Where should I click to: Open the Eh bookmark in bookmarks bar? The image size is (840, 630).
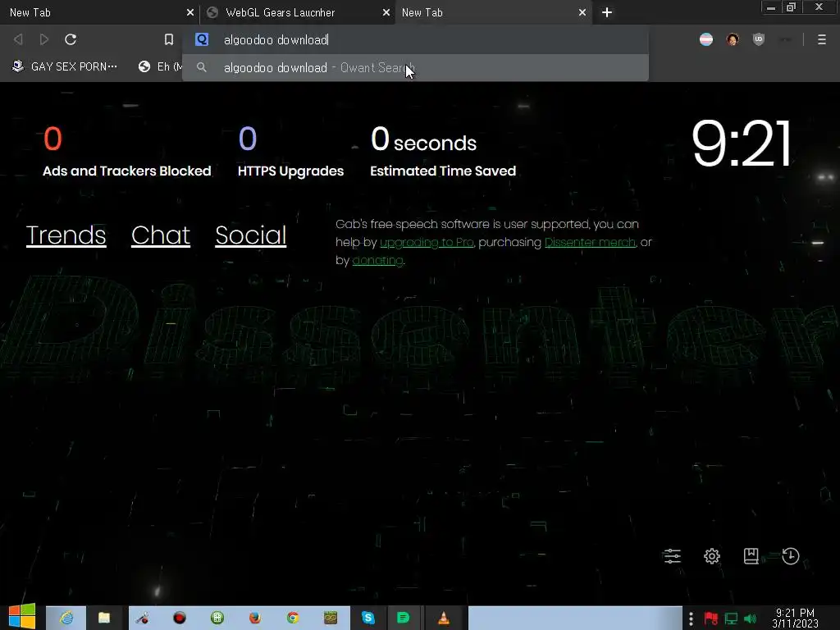[159, 66]
